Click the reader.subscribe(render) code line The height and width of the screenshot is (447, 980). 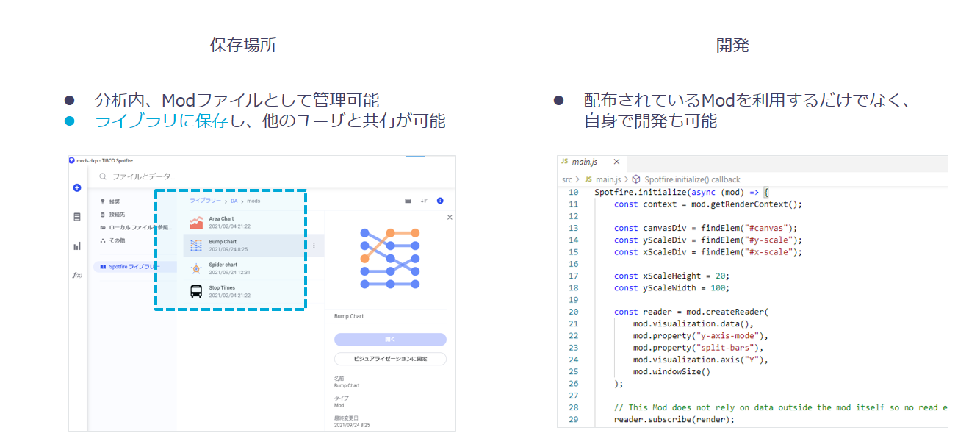(x=674, y=420)
